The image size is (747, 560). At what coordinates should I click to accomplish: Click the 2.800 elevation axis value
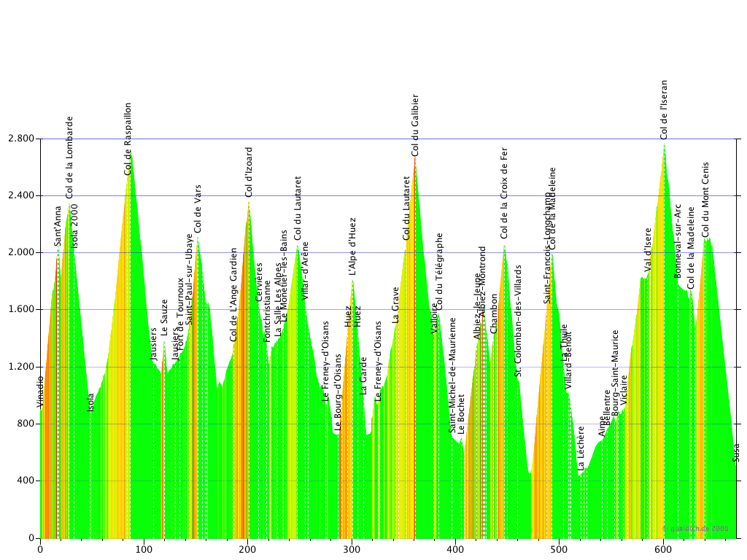pos(20,139)
